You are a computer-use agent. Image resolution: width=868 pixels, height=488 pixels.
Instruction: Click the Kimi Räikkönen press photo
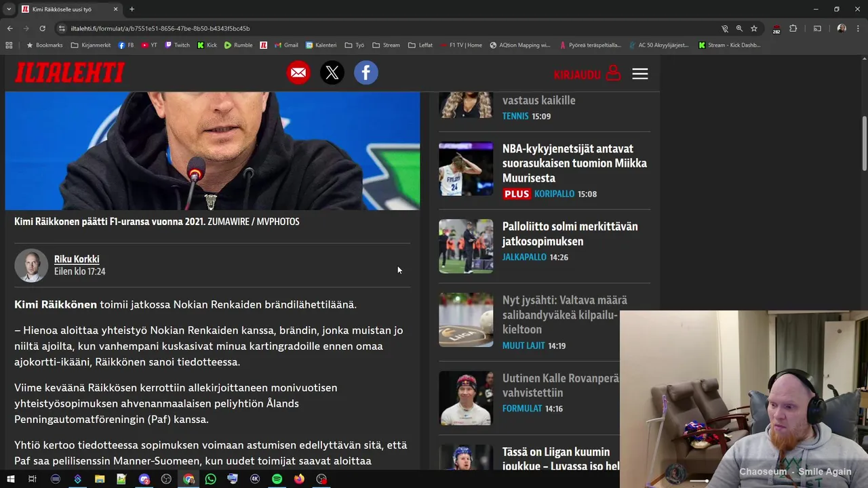tap(212, 150)
